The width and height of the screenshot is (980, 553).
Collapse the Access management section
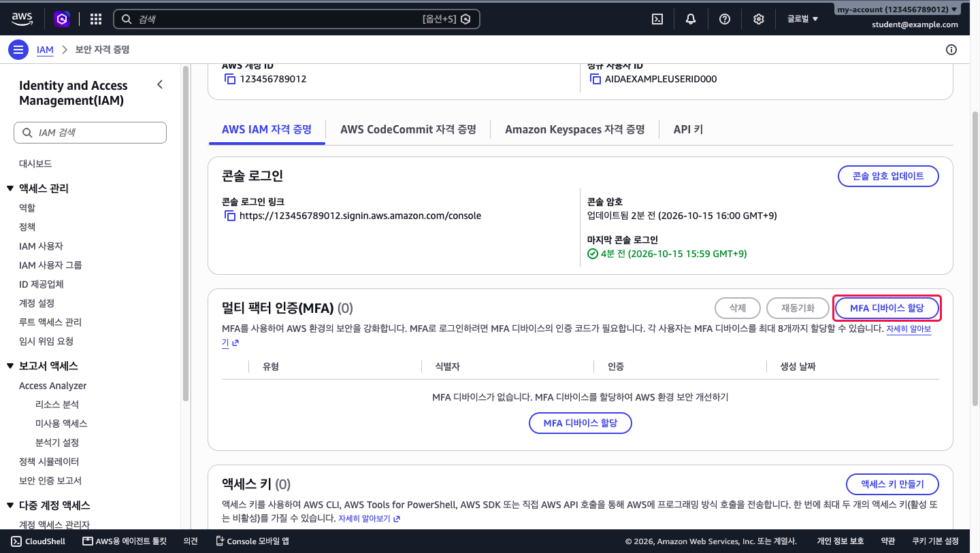click(10, 188)
